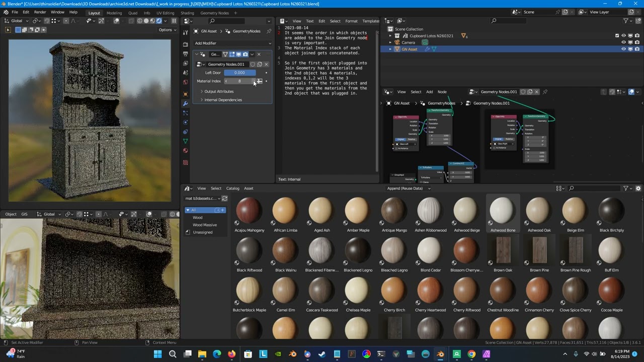Screen dimensions: 644x362
Task: Uncheck Cupboard Lotos N260321 collection exclude checkbox
Action: coord(617,36)
